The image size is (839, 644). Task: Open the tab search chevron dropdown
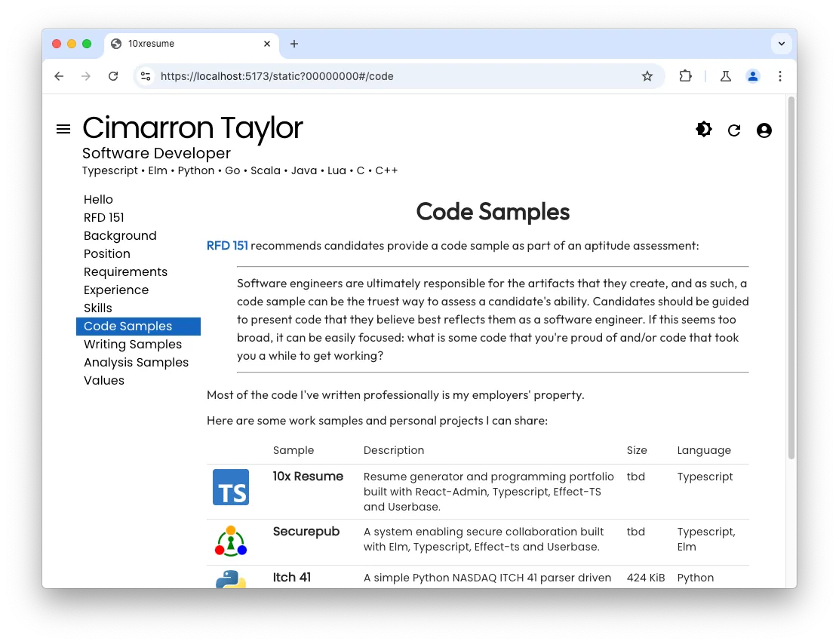[x=782, y=44]
